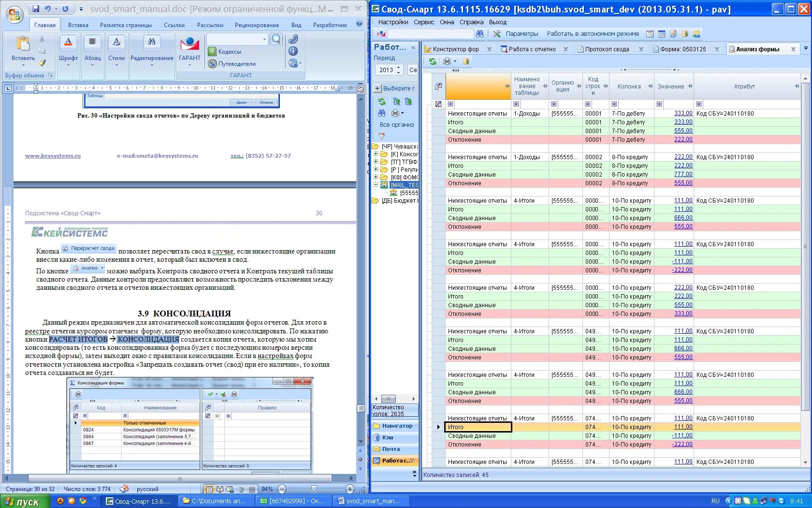This screenshot has height=508, width=812.
Task: Click value 333,00 in first Нижестоящие отчеты row
Action: click(683, 113)
